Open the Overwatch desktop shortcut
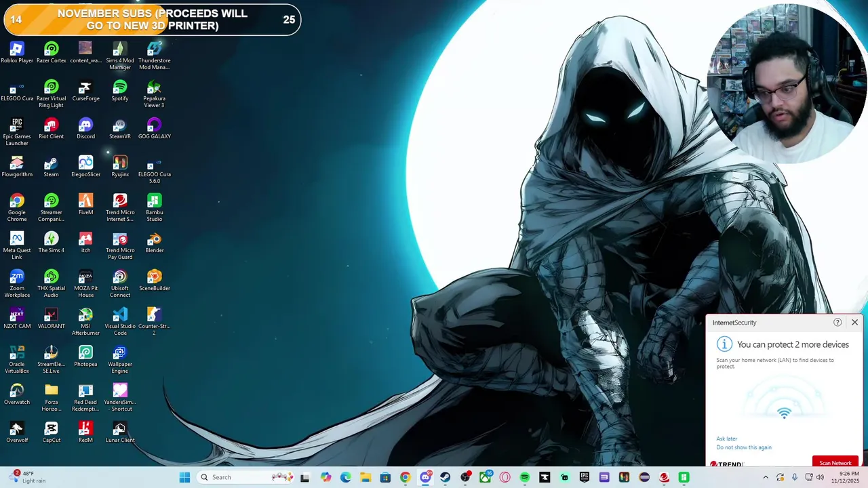This screenshot has height=488, width=868. (x=17, y=394)
